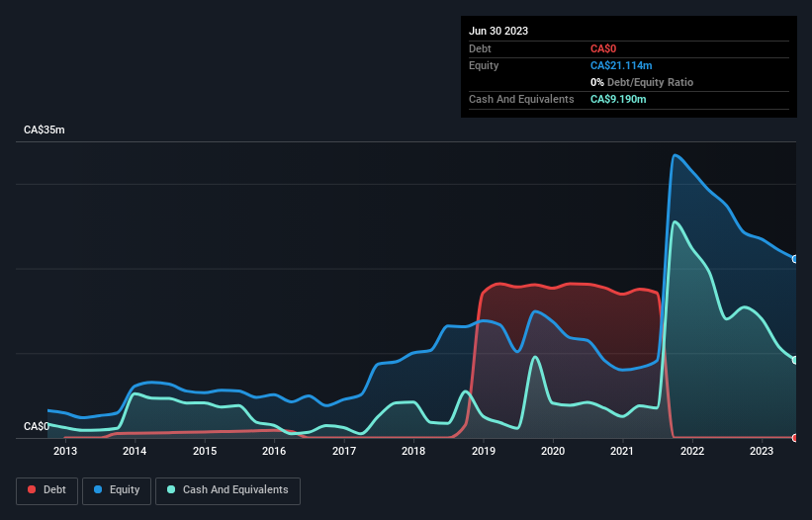Toggle the Equity series legend button
Screen dimensions: 812x520
pyautogui.click(x=117, y=490)
